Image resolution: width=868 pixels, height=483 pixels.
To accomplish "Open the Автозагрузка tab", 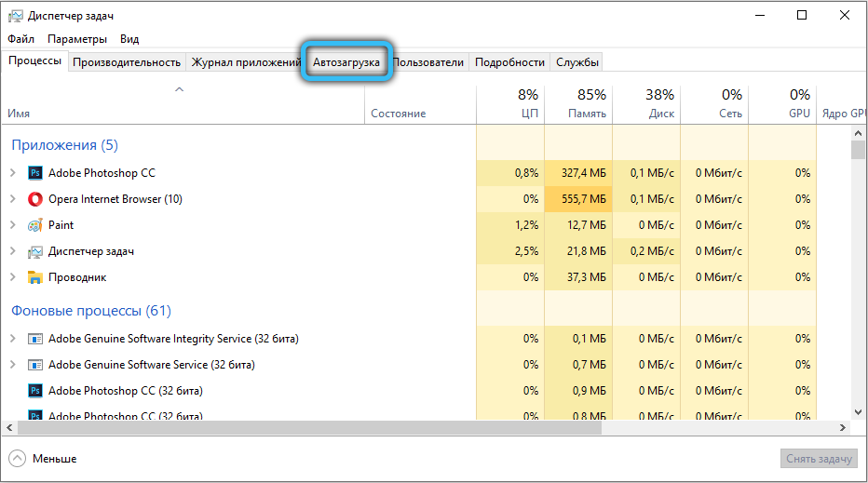I will pyautogui.click(x=346, y=62).
